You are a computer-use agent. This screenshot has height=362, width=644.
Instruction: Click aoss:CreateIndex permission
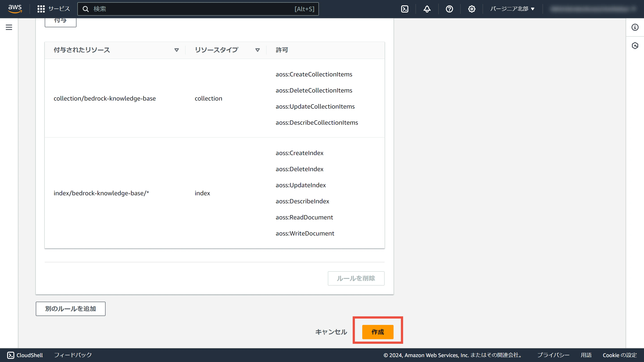tap(299, 153)
